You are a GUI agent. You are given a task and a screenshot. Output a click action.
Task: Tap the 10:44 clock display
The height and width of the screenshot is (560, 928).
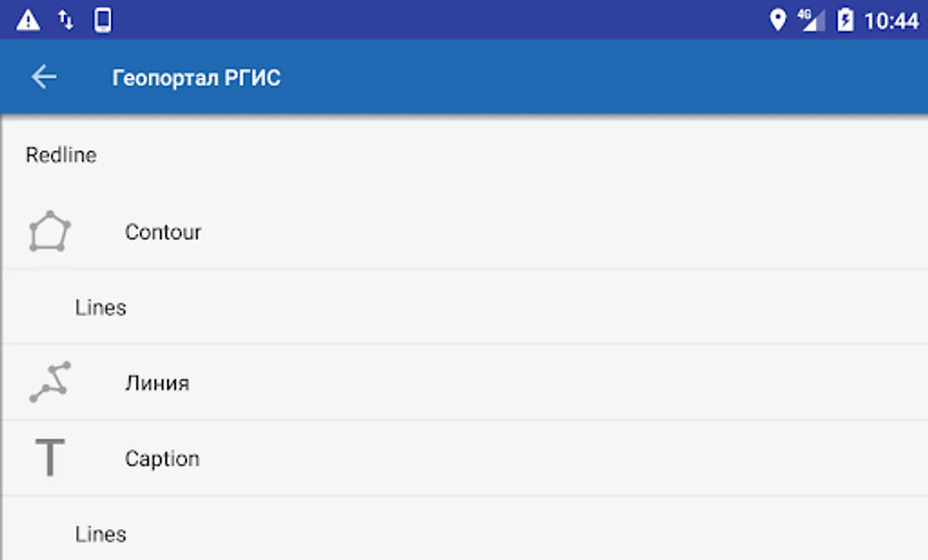(891, 21)
